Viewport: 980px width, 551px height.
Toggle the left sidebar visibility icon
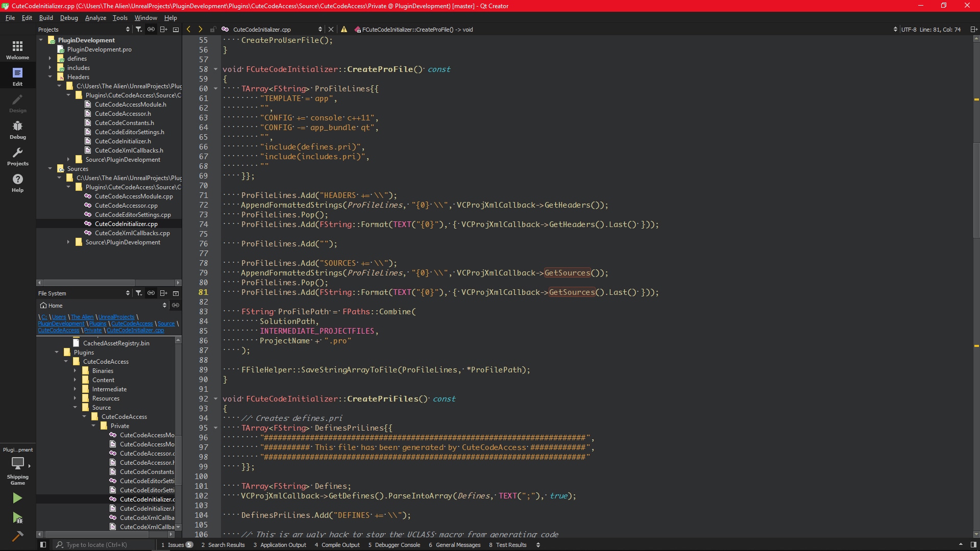[43, 545]
